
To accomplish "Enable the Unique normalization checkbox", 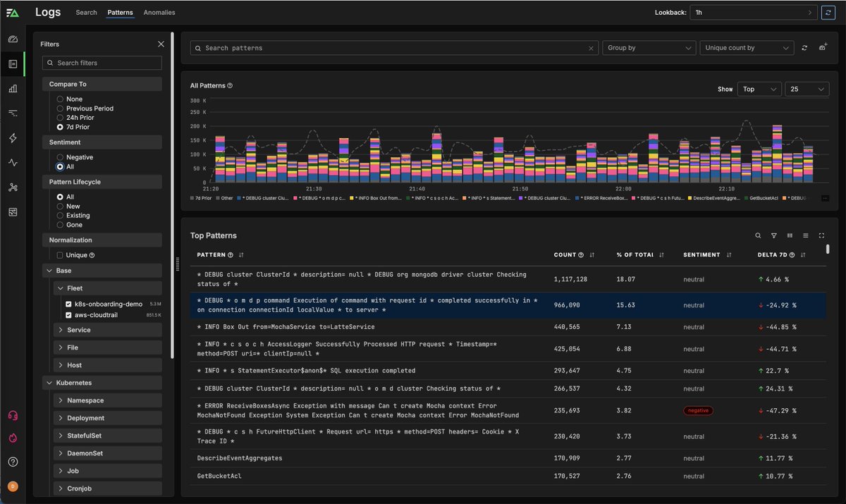I will pyautogui.click(x=61, y=255).
